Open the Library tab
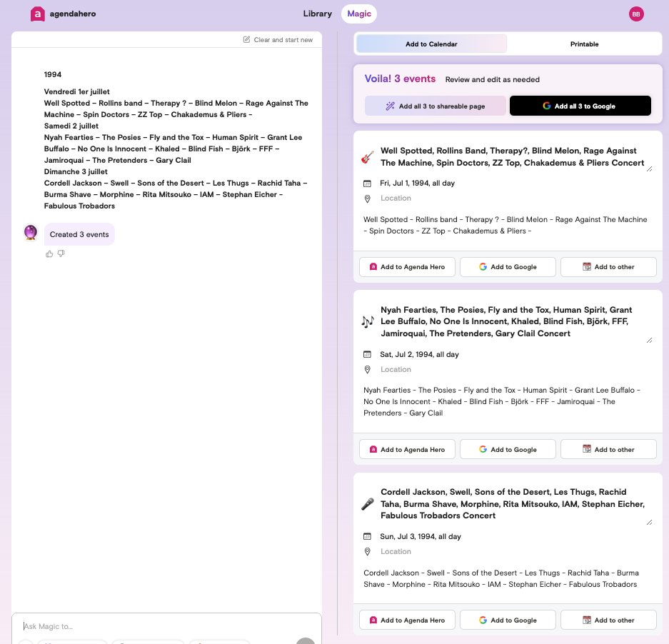The width and height of the screenshot is (669, 644). [317, 14]
